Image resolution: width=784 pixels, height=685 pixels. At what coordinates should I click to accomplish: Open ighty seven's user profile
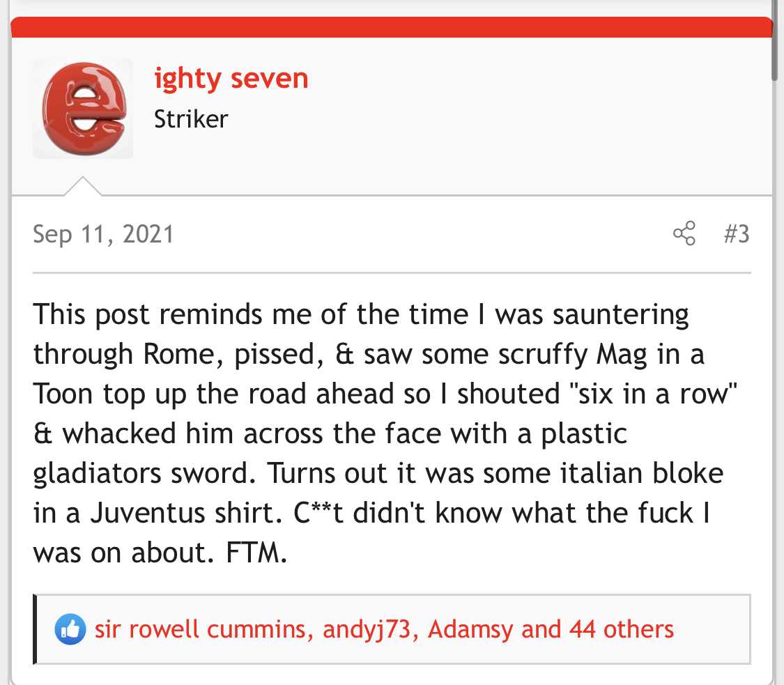(231, 79)
